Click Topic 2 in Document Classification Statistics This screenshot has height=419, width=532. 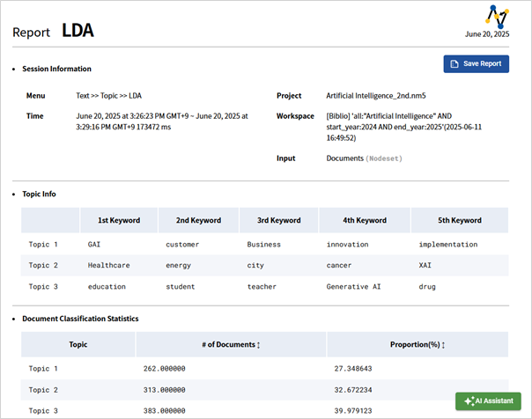(x=43, y=390)
